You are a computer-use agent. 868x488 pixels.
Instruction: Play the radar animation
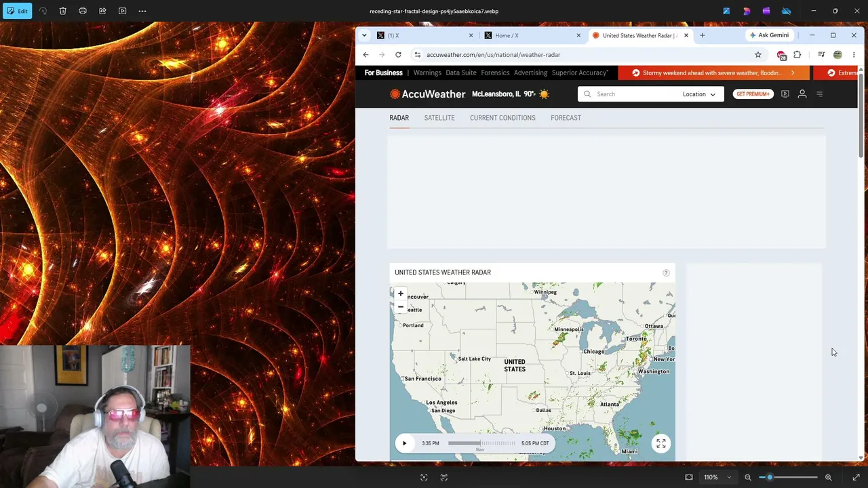pyautogui.click(x=404, y=443)
